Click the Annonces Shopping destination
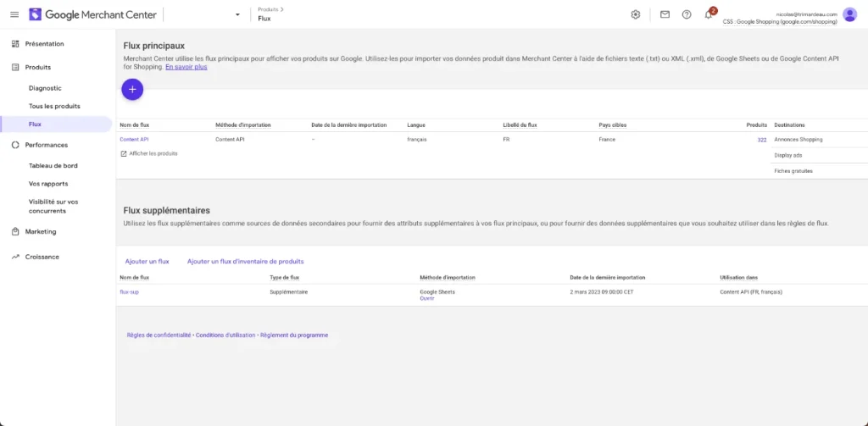 coord(798,140)
